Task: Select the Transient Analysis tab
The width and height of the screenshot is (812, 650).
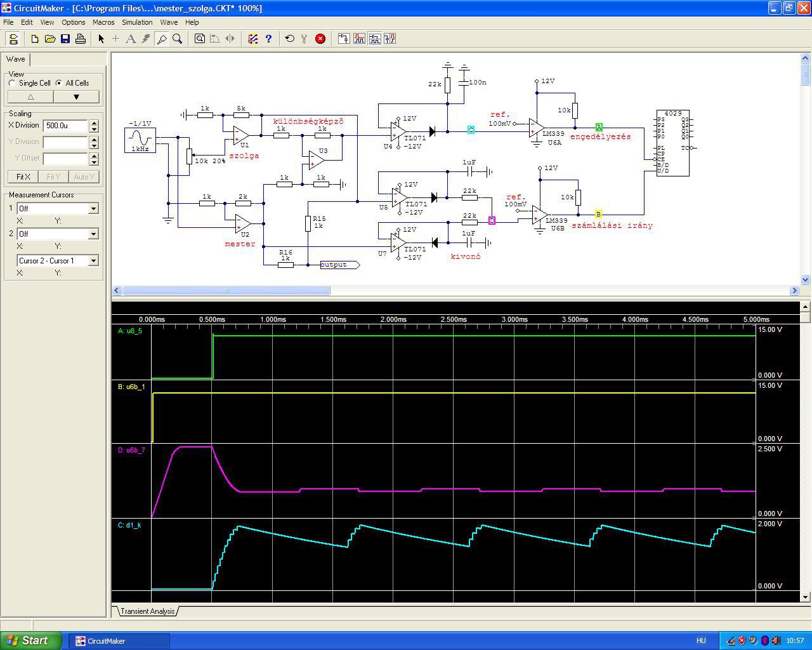Action: tap(147, 611)
